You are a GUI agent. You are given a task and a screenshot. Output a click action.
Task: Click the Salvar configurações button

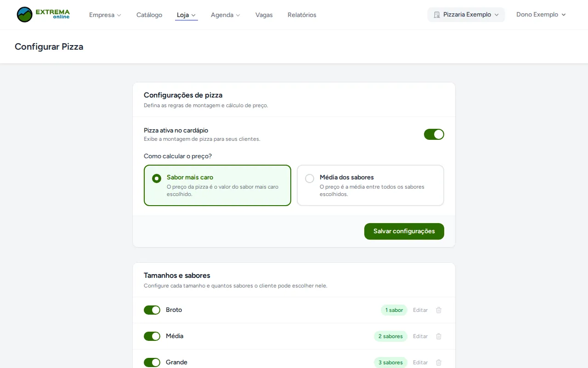[x=404, y=231]
